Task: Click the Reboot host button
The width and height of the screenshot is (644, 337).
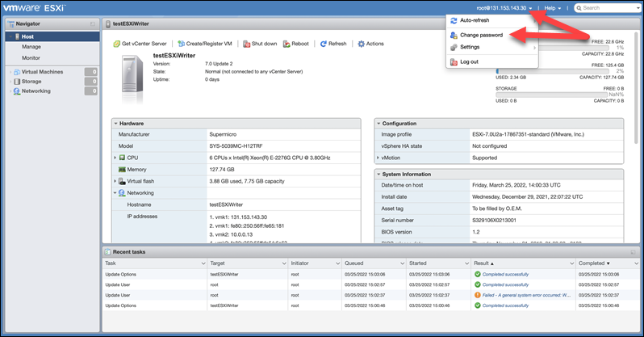Action: (x=295, y=44)
